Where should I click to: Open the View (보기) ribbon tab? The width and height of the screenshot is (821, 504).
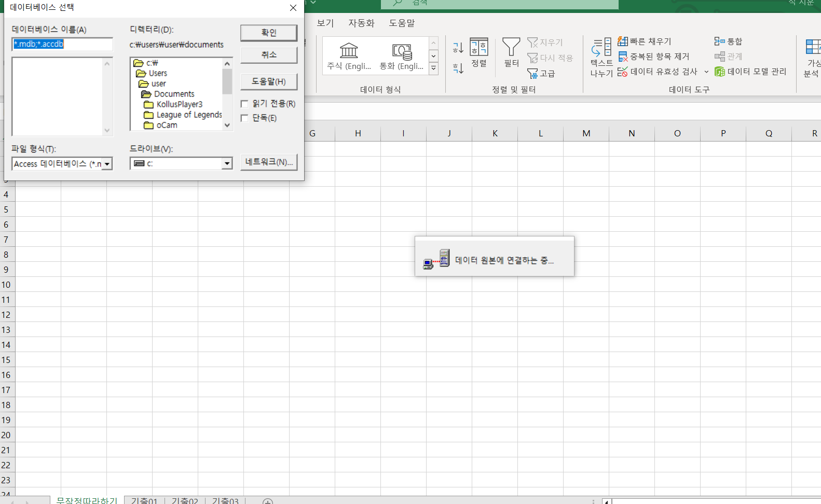coord(325,23)
